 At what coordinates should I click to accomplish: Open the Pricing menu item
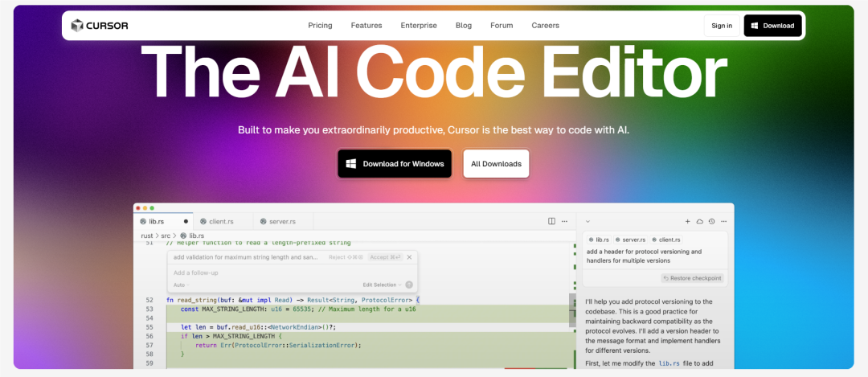[x=320, y=26]
